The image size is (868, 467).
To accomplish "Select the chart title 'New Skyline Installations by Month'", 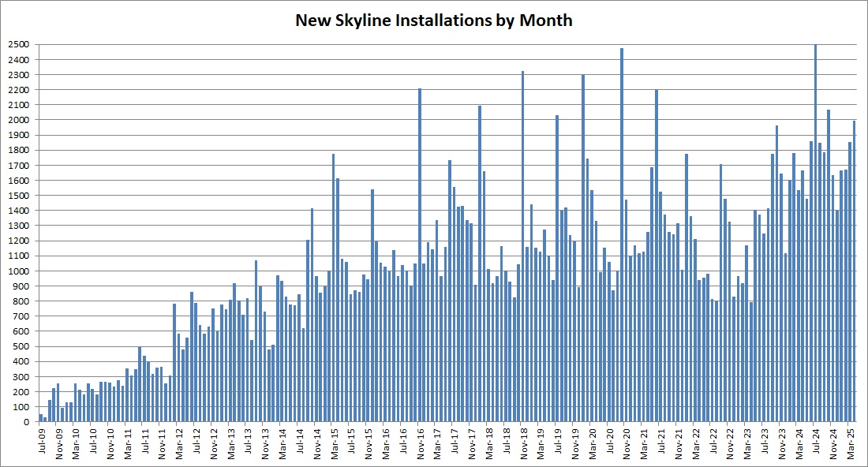I will pos(433,21).
